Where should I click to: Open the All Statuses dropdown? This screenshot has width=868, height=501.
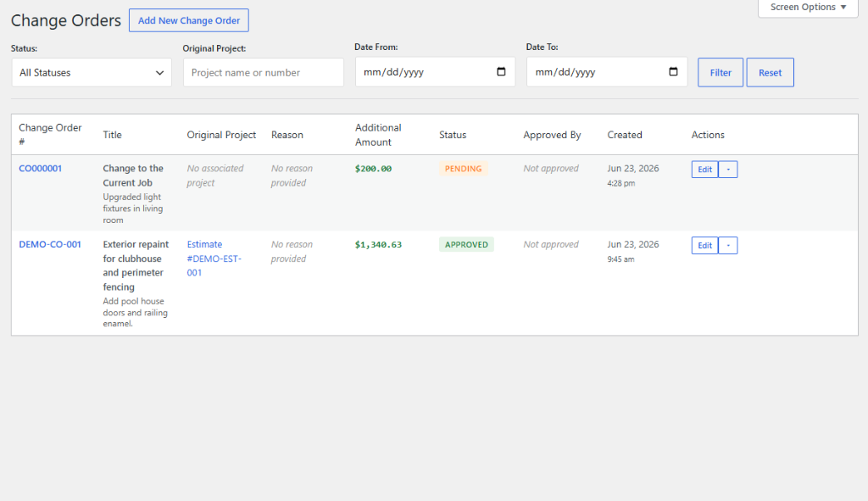coord(92,73)
